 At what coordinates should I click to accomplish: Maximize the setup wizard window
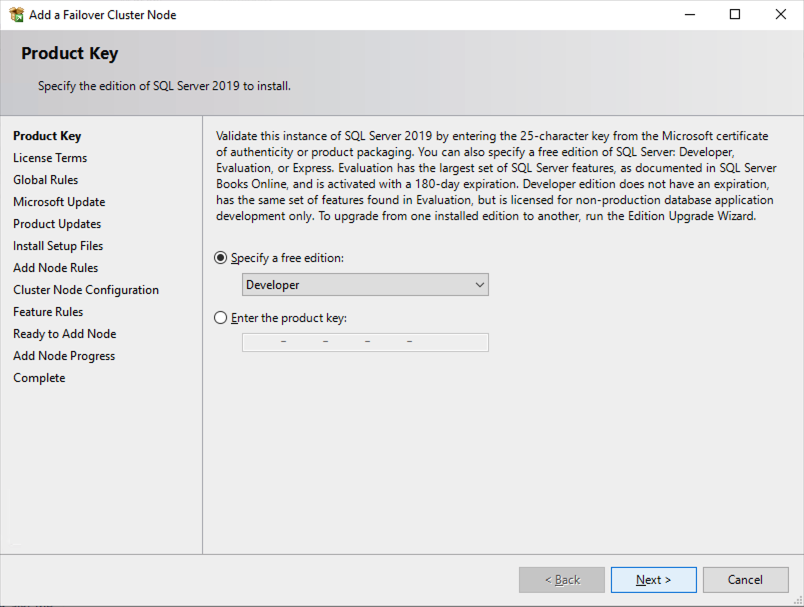click(735, 14)
